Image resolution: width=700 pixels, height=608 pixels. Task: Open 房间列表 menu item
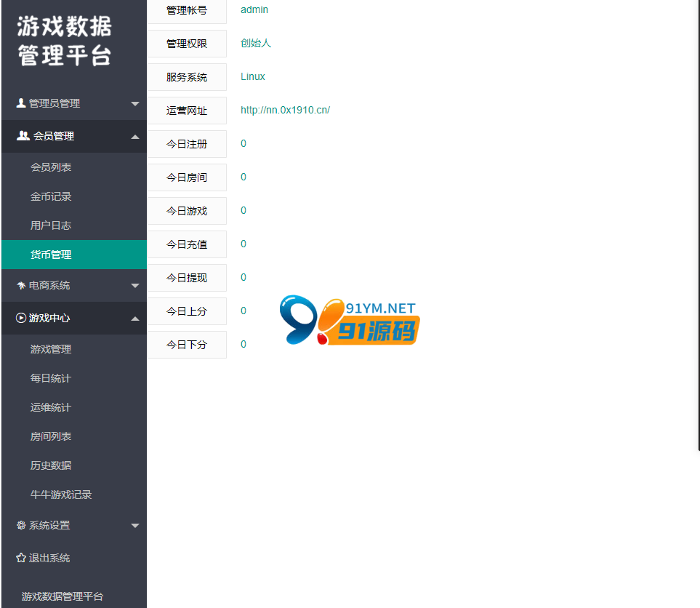[x=74, y=436]
